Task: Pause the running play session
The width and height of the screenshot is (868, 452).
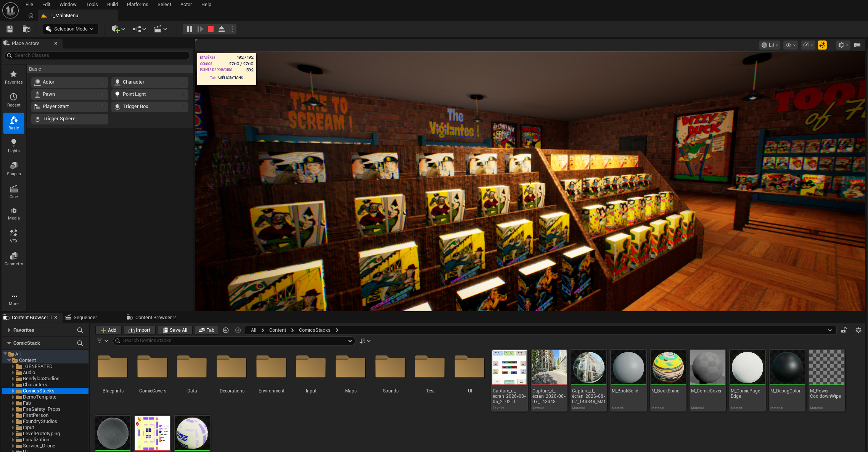Action: [x=190, y=29]
